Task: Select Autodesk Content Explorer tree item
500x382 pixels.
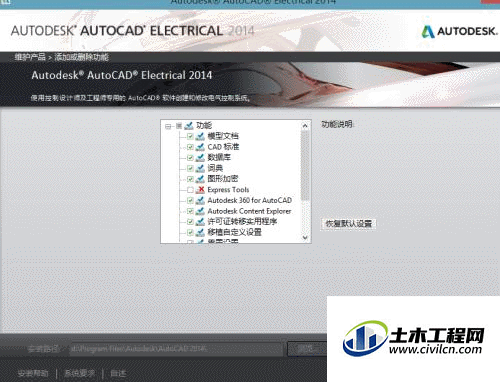Action: pyautogui.click(x=249, y=211)
